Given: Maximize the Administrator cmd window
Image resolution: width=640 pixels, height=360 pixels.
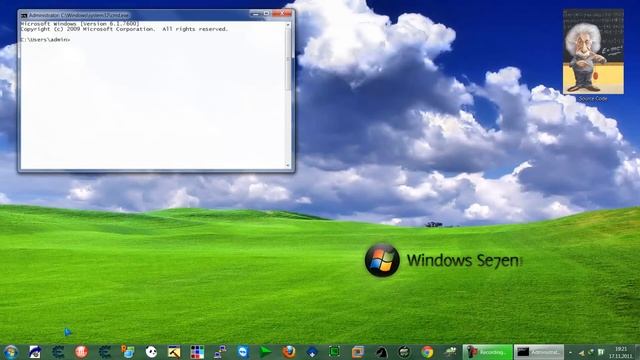Looking at the screenshot, I should (x=267, y=14).
